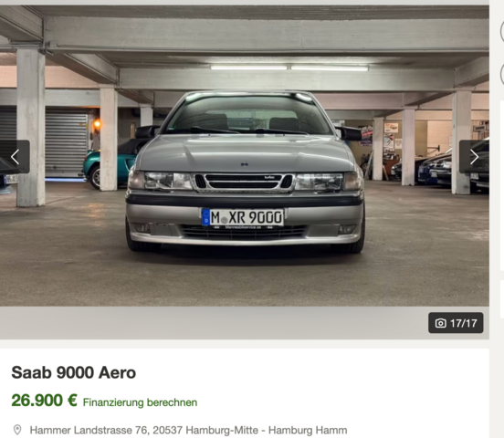Click the lower round button at right edge
Image resolution: width=504 pixels, height=438 pixels.
click(502, 74)
